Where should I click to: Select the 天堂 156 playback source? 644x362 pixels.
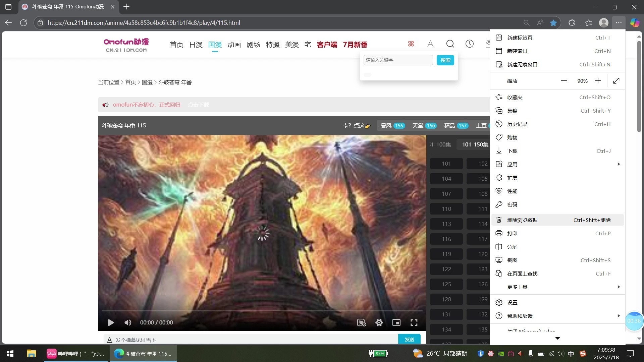(x=424, y=126)
